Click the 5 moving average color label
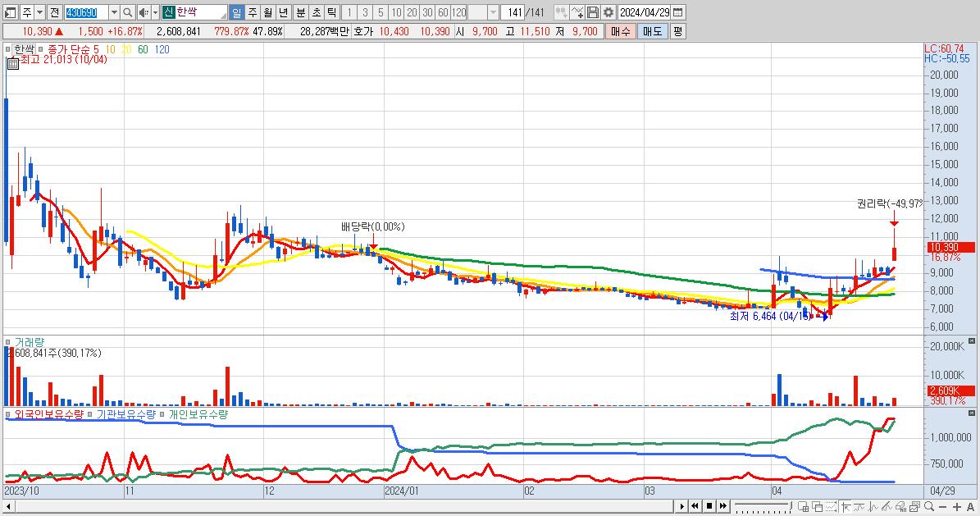Viewport: 980px width, 516px height. tap(96, 49)
